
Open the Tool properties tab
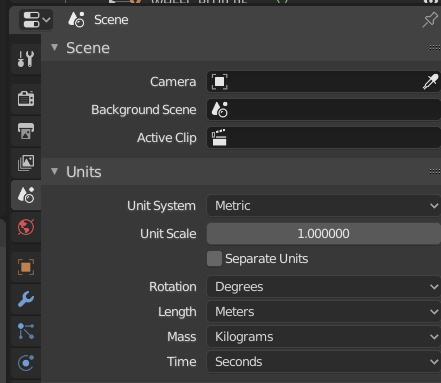(26, 59)
